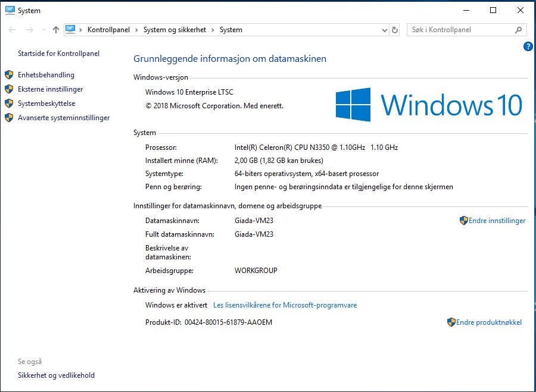Refresh the System page

(395, 30)
